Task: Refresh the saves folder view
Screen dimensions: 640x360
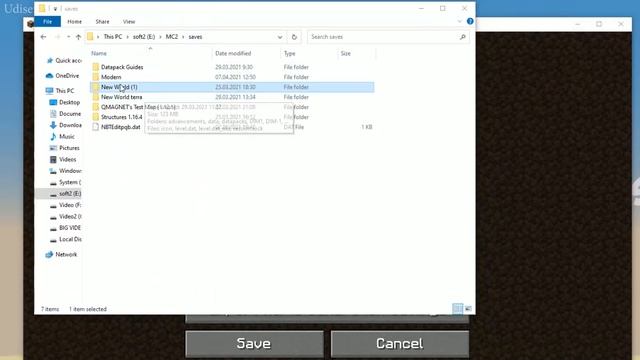Action: coord(294,37)
